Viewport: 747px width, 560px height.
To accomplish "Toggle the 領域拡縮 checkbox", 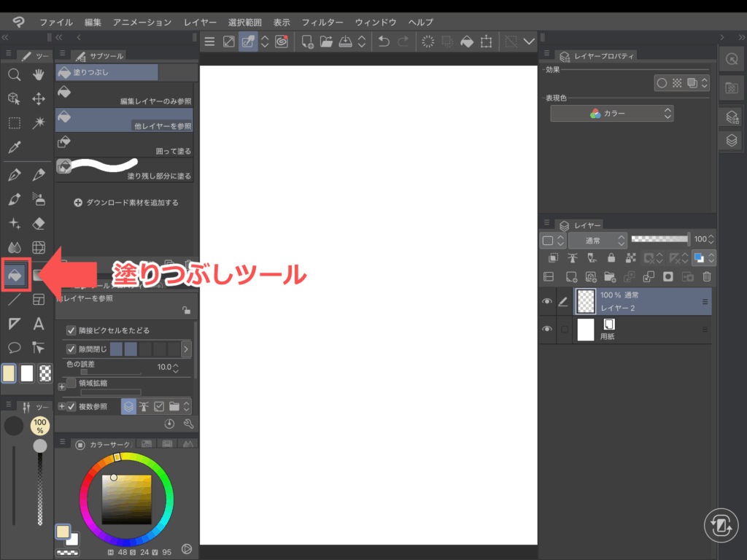I will pos(71,383).
